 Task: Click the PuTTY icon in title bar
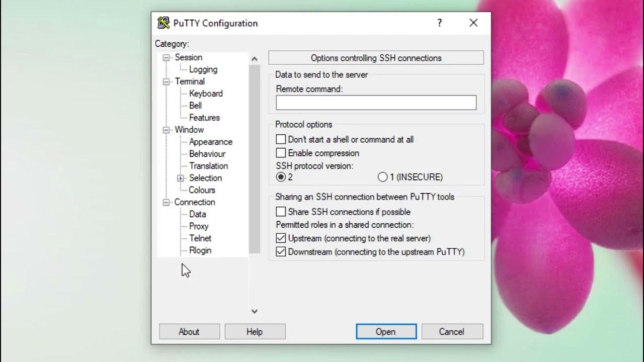[164, 23]
